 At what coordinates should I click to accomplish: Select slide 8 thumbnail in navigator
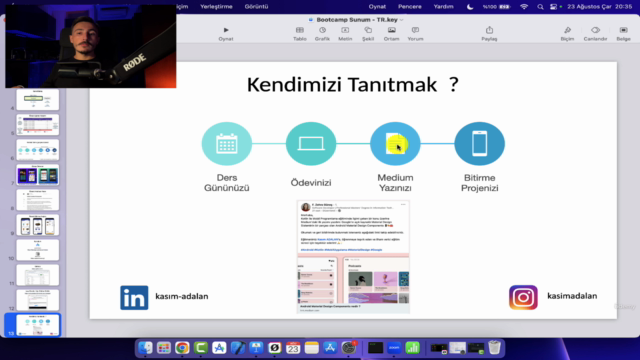click(38, 200)
